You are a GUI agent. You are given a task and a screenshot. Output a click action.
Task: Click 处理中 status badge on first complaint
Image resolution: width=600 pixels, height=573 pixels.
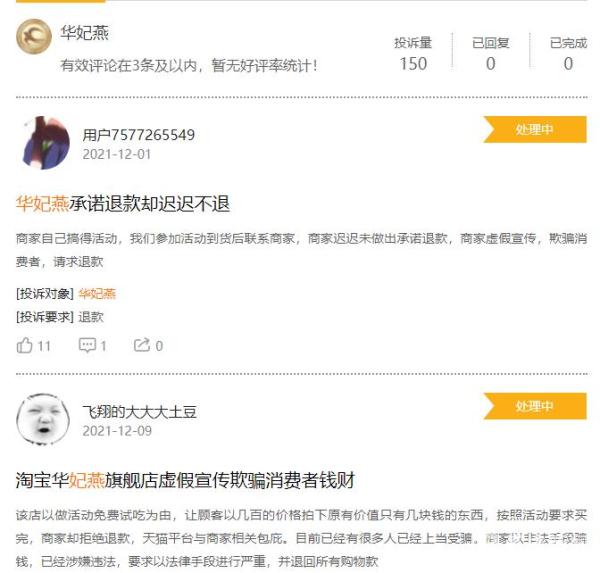click(x=535, y=129)
